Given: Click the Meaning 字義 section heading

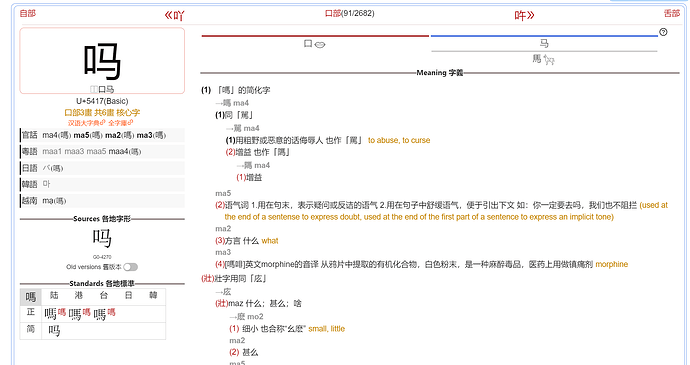Looking at the screenshot, I should (x=440, y=73).
